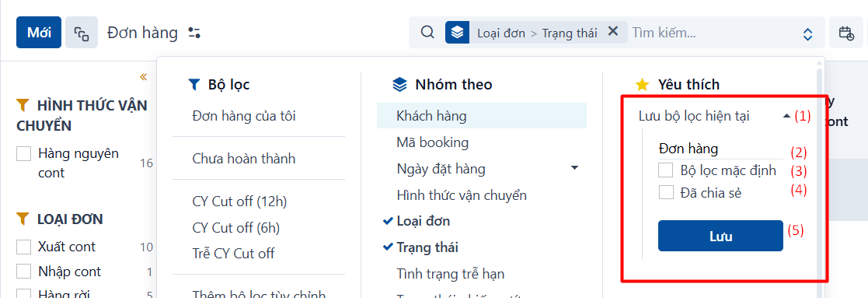The width and height of the screenshot is (868, 298).
Task: Click the group-by layers icon in search facet
Action: click(457, 33)
